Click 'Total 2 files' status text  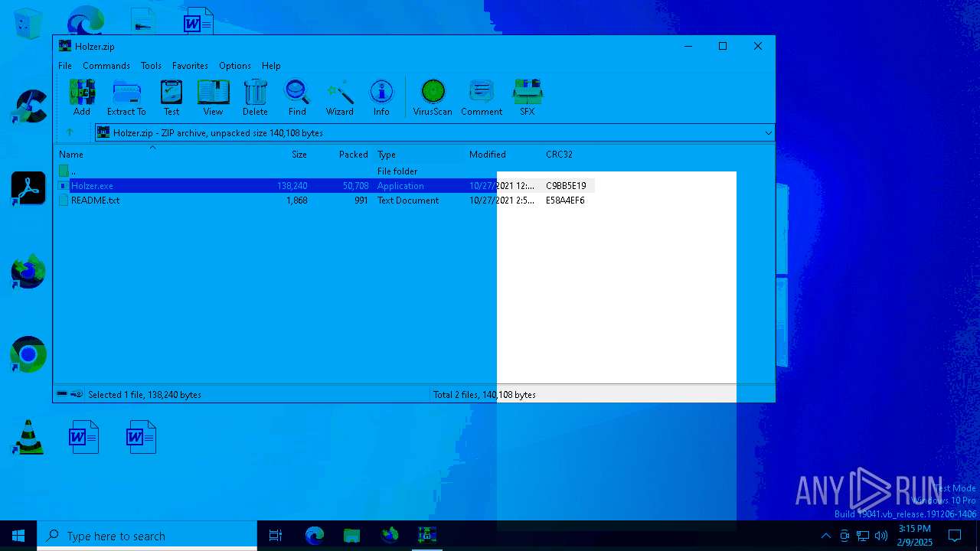[485, 395]
